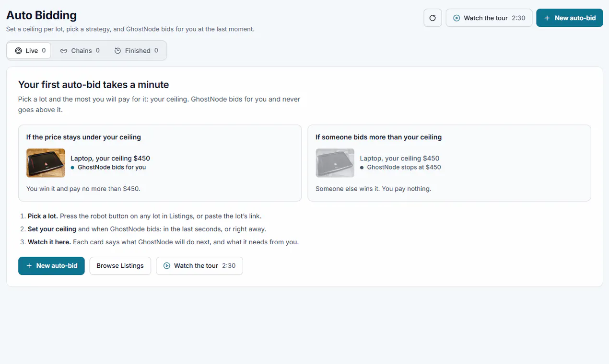Open the Finished tab

pyautogui.click(x=137, y=50)
